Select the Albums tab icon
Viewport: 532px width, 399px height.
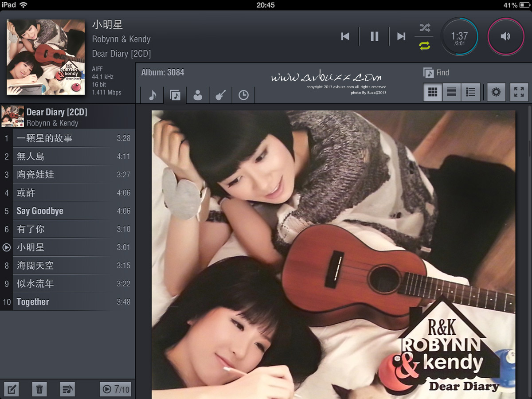coord(175,95)
